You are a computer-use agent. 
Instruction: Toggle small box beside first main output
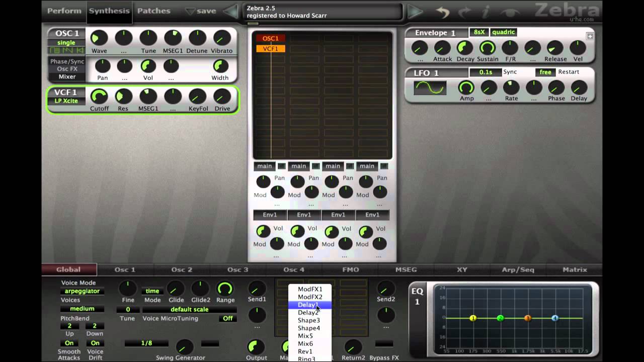coord(281,166)
